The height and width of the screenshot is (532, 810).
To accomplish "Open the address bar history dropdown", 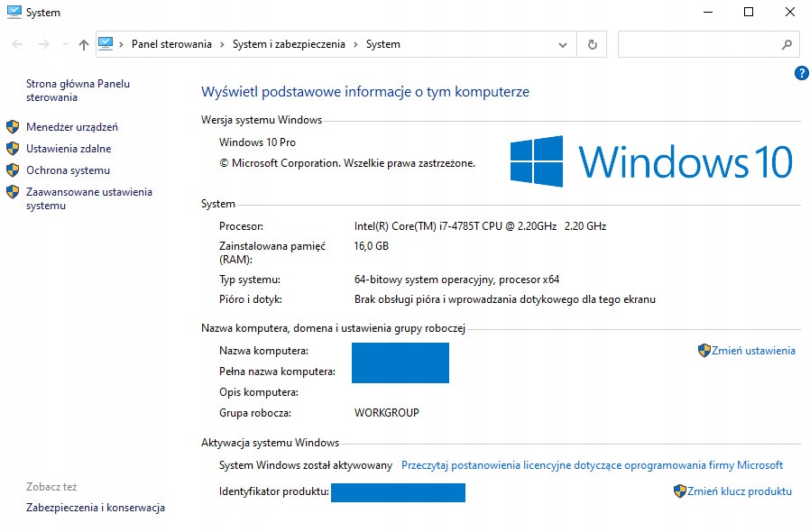I will (563, 45).
